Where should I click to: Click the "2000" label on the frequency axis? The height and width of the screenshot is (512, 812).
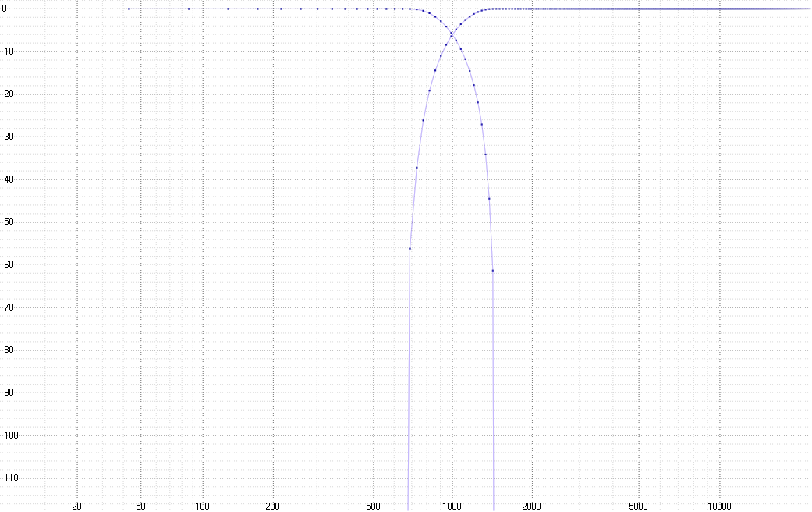[532, 507]
